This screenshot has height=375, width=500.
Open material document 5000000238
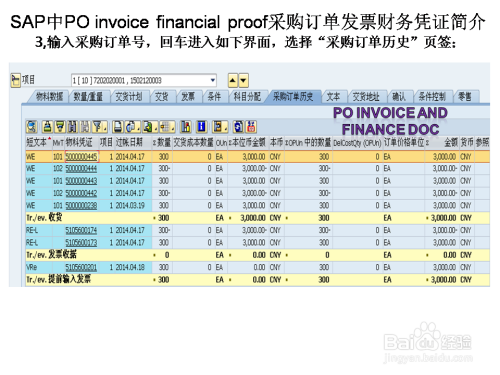[81, 206]
